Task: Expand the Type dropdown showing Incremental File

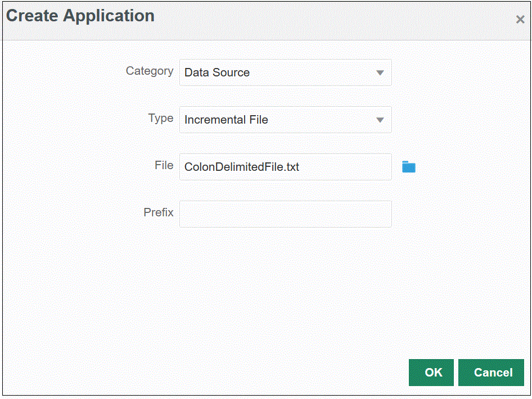Action: (x=381, y=120)
